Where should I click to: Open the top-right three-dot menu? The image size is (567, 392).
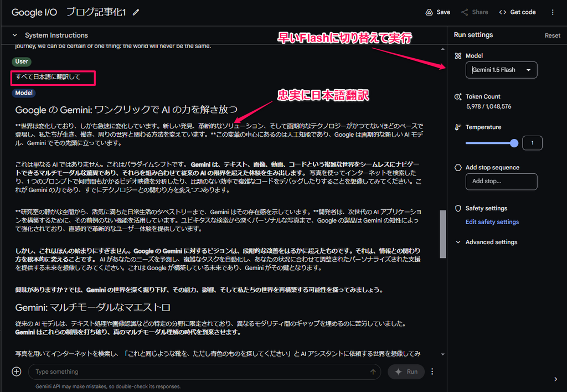pos(553,12)
